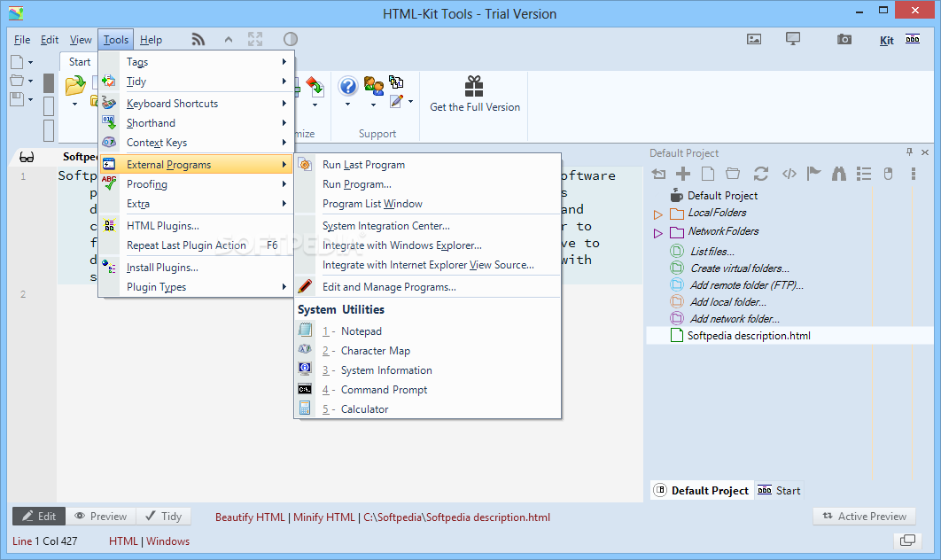Click the camera screenshot icon
This screenshot has width=941, height=560.
(x=844, y=40)
